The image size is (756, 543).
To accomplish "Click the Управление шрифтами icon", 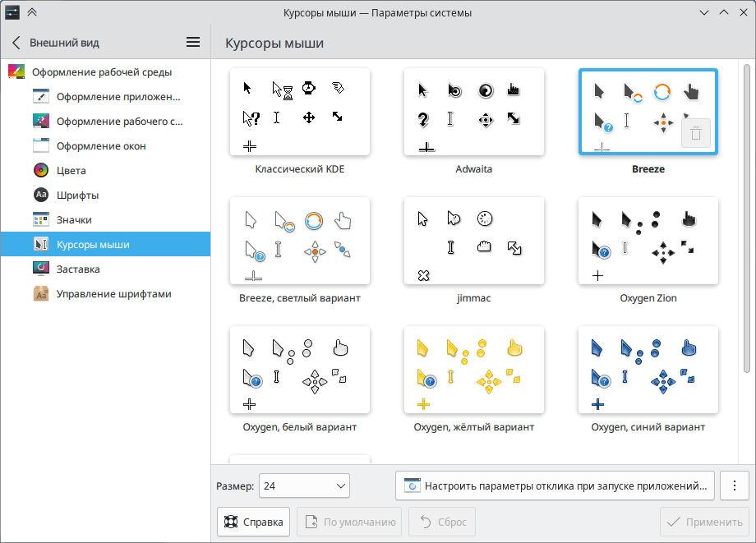I will (41, 293).
